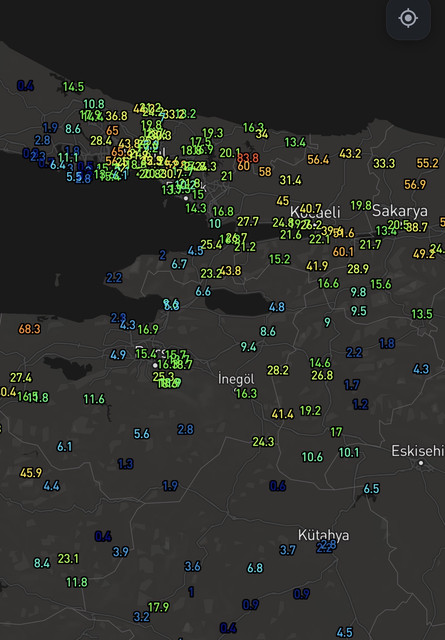Tap the Kütahya city label
Image resolution: width=445 pixels, height=640 pixels.
[323, 536]
